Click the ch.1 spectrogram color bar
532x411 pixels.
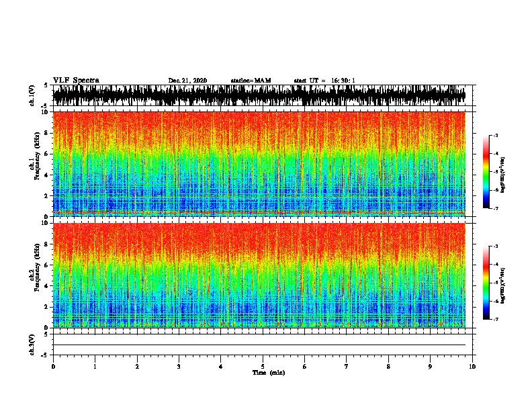coord(486,172)
